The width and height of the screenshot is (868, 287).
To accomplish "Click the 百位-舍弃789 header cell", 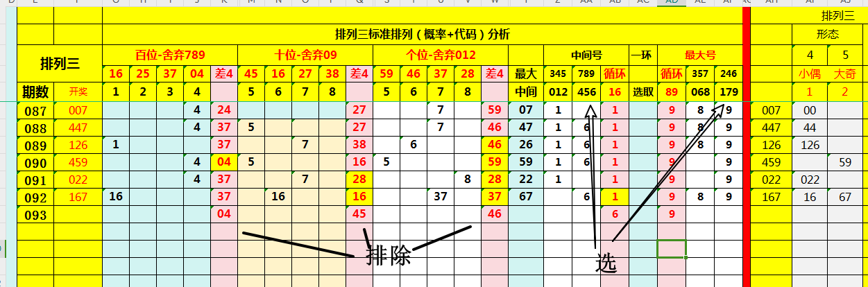I will point(170,54).
